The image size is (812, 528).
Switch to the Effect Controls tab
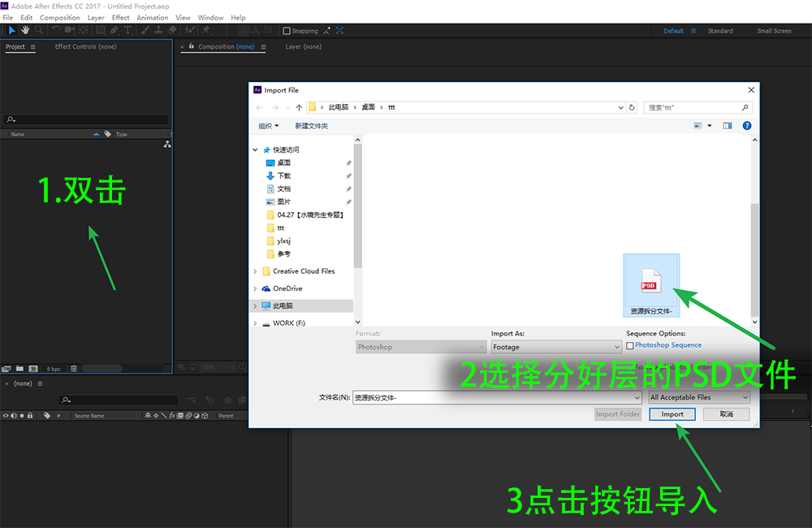85,46
